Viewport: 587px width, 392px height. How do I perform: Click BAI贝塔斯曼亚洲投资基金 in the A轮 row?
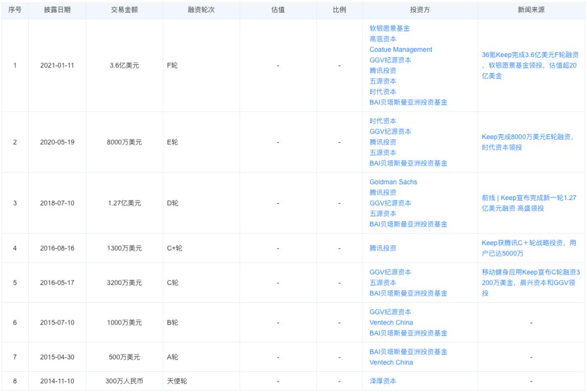[408, 352]
